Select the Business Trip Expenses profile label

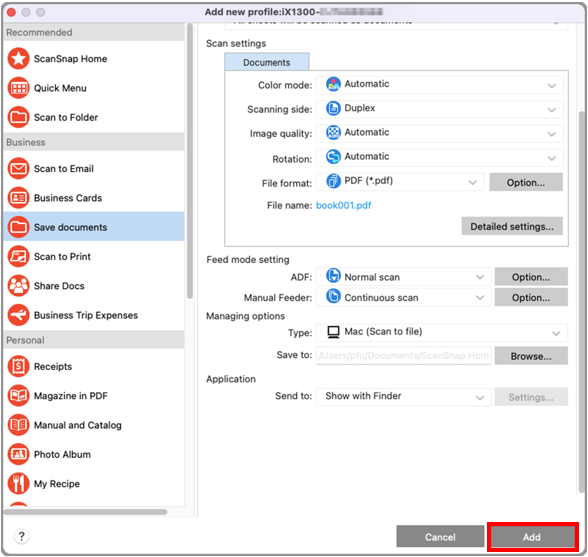tap(86, 315)
